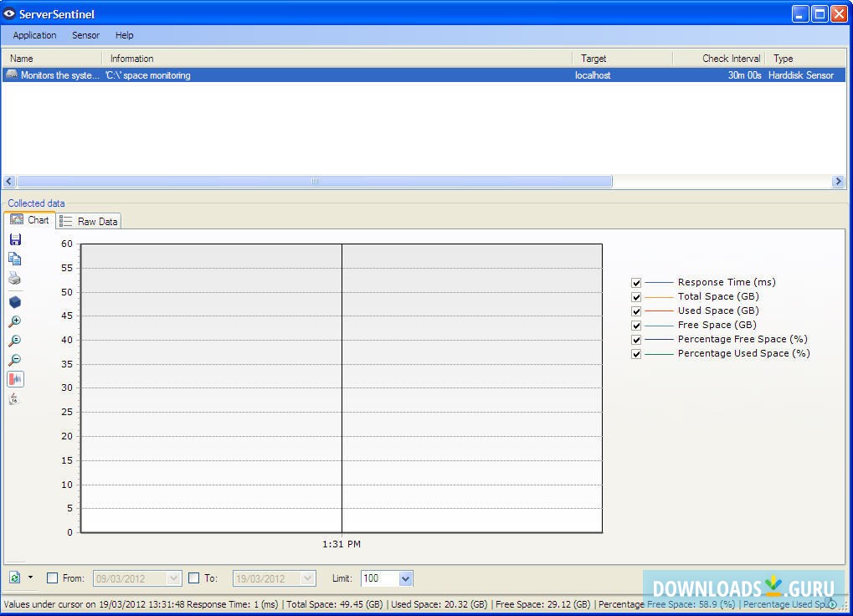The width and height of the screenshot is (853, 616).
Task: Reset chart zoom with equals magnifier
Action: click(x=15, y=341)
